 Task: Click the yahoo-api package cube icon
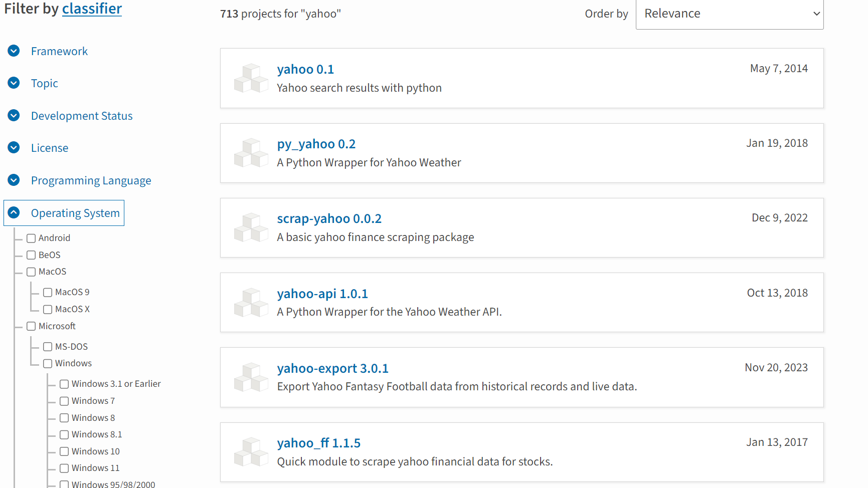click(x=251, y=303)
